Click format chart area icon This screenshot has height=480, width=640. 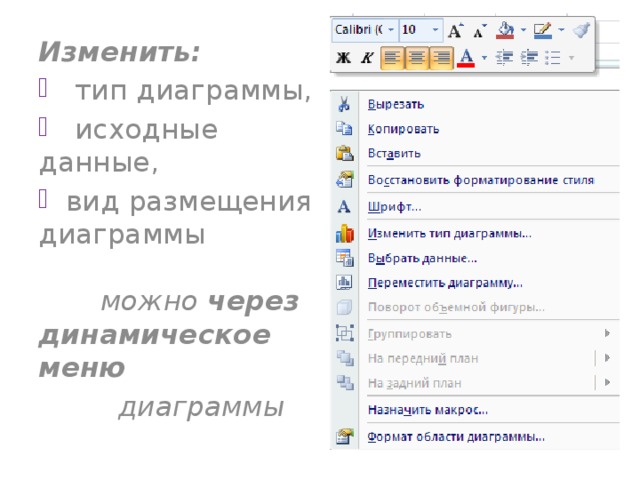point(344,436)
